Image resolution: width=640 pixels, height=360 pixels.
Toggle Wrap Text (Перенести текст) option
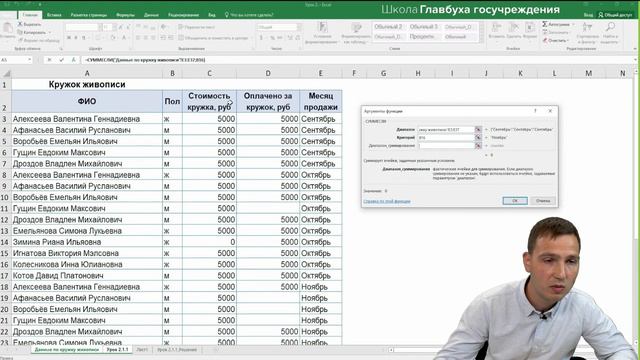click(197, 27)
